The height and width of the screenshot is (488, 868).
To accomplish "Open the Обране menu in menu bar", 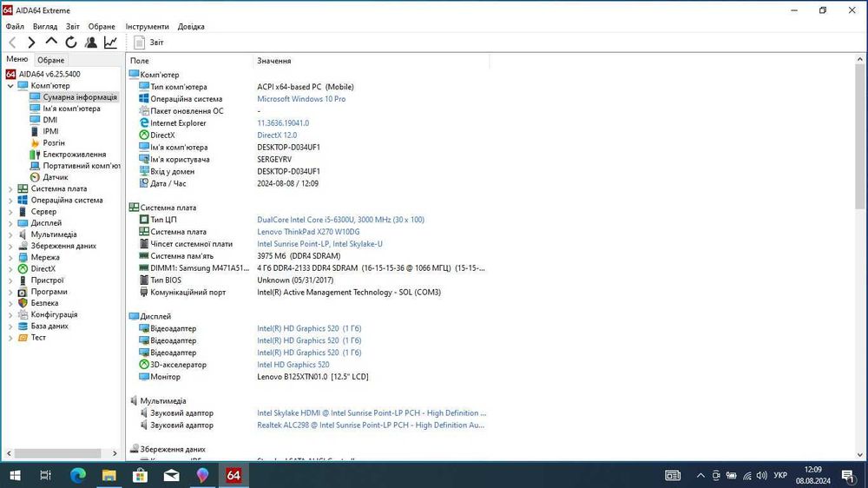I will (102, 26).
